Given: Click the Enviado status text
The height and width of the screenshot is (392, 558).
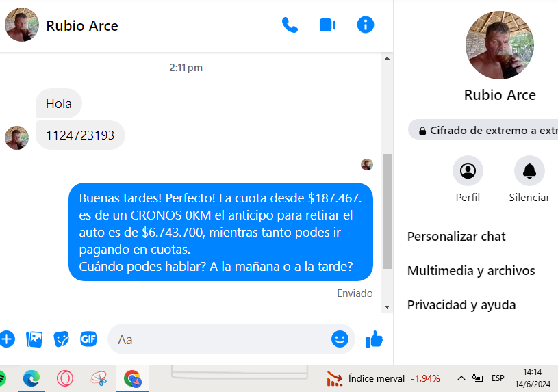Looking at the screenshot, I should 355,293.
